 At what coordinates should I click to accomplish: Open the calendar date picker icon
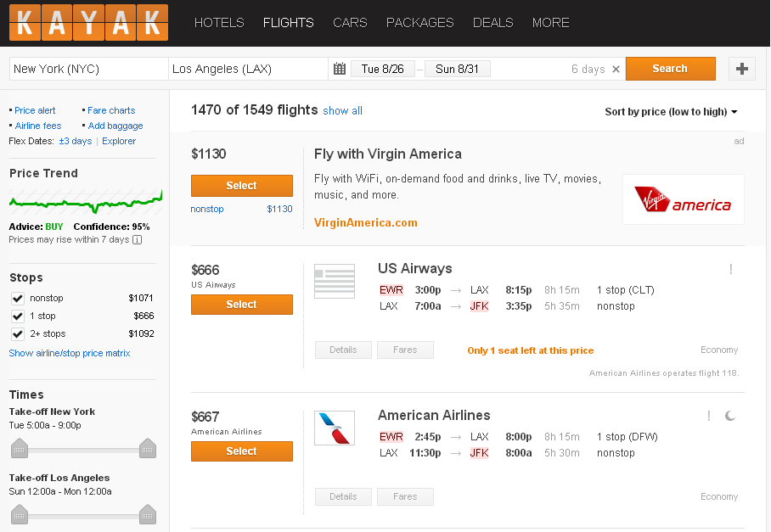(x=340, y=69)
